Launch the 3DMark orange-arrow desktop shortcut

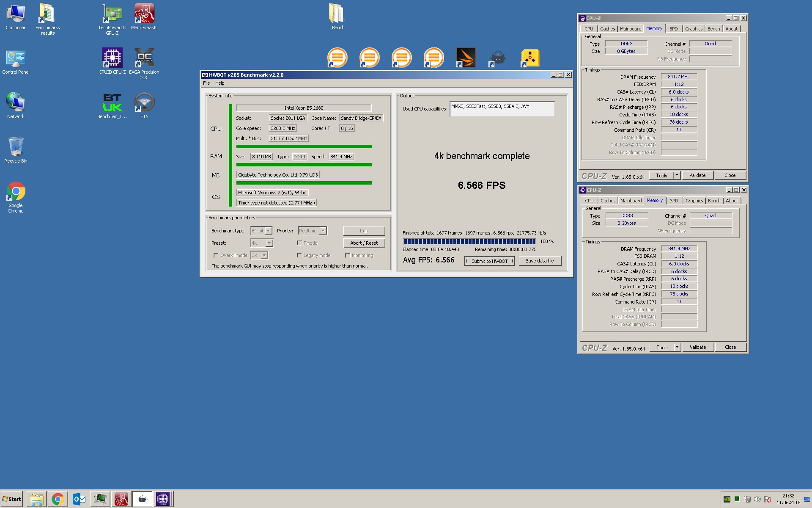[x=466, y=58]
